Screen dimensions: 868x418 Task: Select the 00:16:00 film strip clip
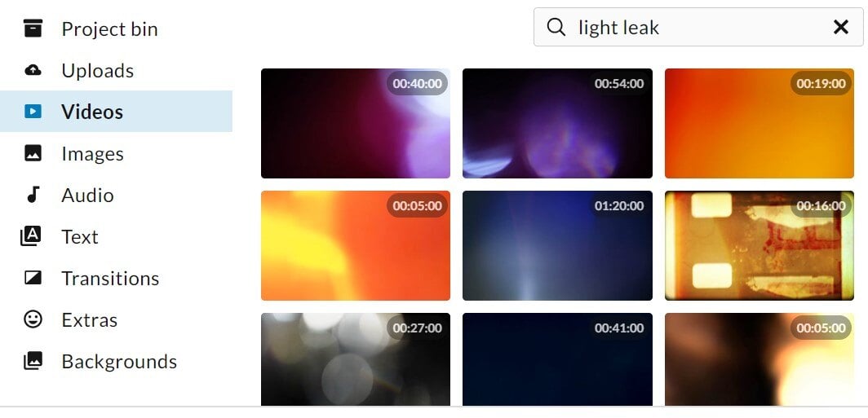(x=759, y=245)
